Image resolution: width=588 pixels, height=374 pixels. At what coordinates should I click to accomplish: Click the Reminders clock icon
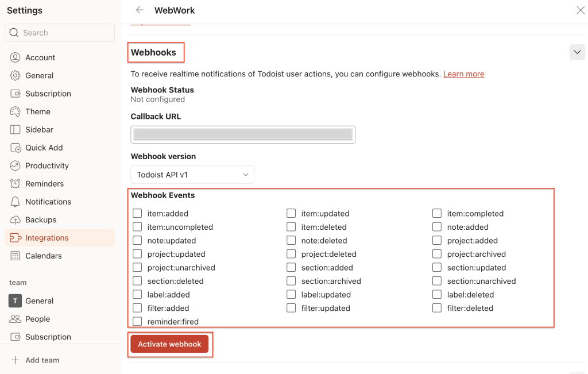15,183
